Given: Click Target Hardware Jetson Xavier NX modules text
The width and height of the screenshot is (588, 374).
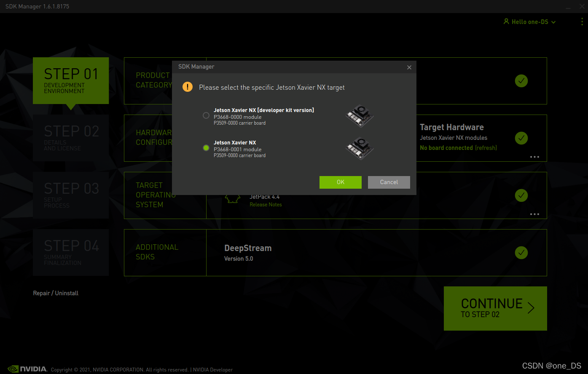Looking at the screenshot, I should pos(454,138).
